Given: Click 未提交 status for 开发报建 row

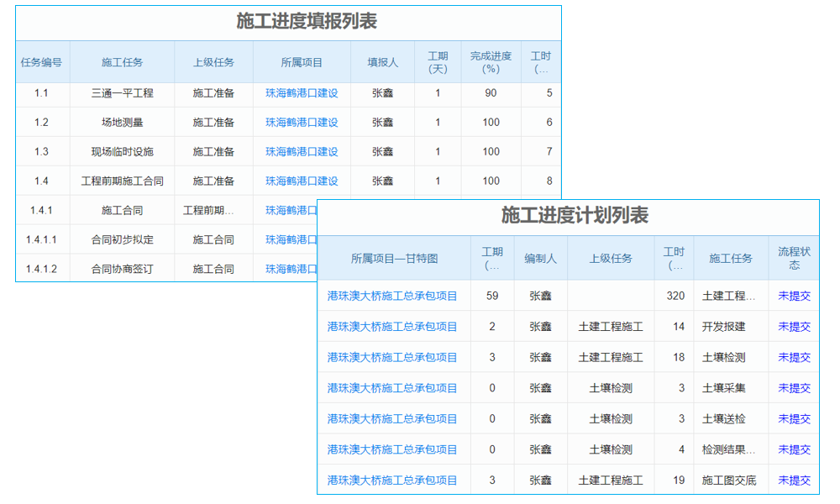Looking at the screenshot, I should (794, 327).
